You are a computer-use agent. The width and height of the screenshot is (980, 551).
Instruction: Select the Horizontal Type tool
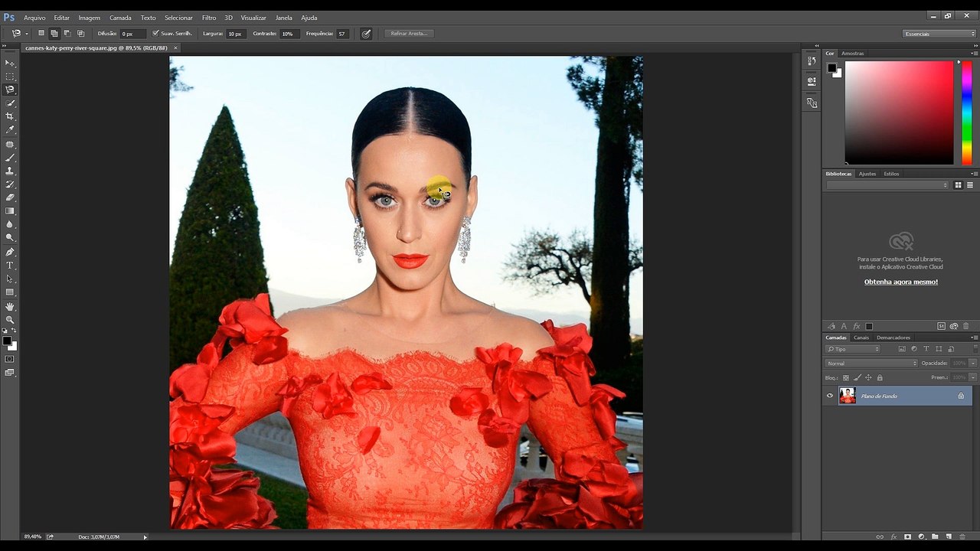click(x=10, y=266)
